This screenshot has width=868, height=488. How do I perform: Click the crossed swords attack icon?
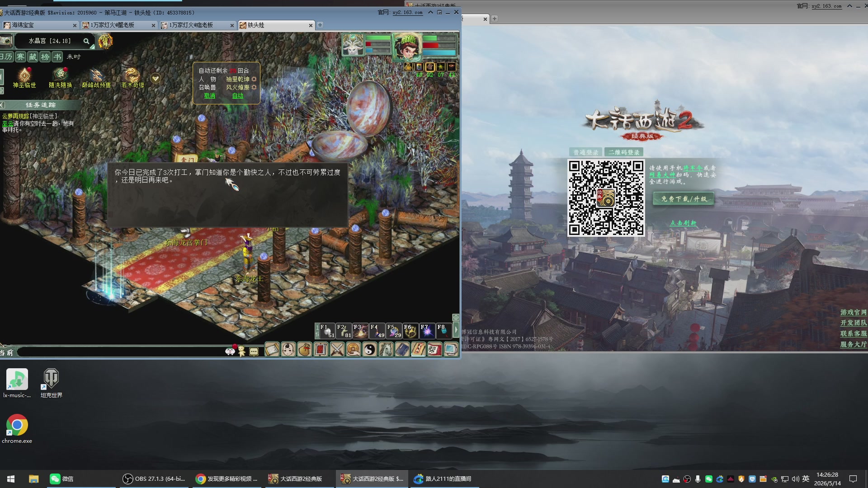click(337, 349)
